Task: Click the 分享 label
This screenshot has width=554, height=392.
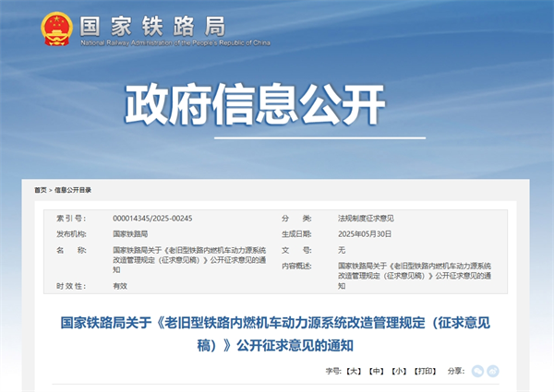Action: [x=456, y=371]
